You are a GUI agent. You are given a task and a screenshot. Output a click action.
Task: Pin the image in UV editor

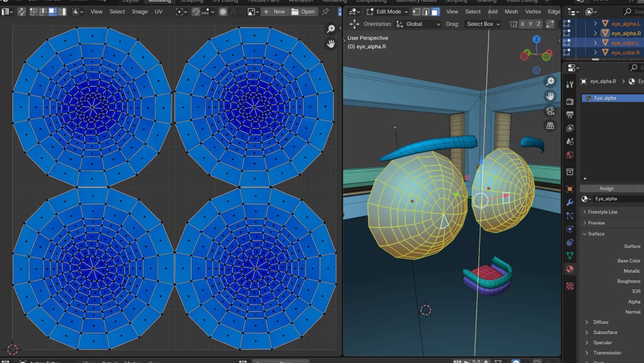coord(325,12)
